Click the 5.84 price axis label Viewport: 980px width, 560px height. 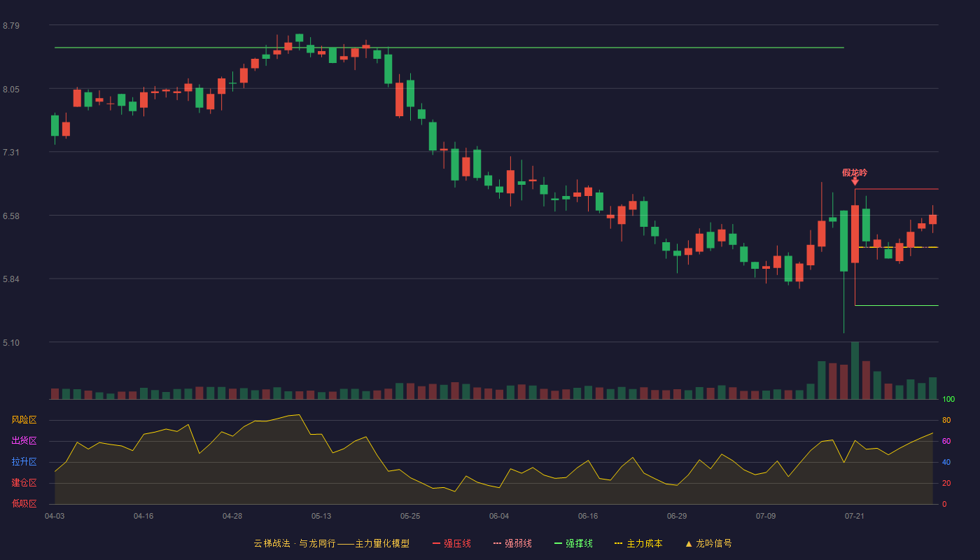11,279
